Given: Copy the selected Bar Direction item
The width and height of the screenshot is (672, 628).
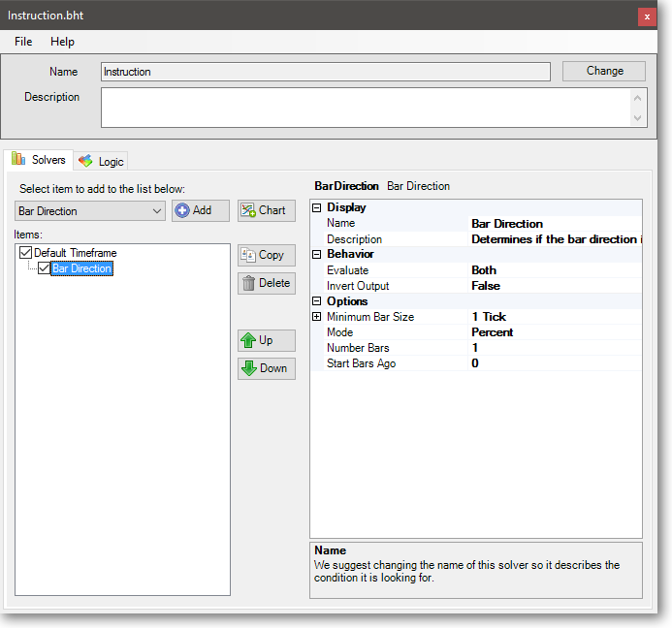Looking at the screenshot, I should click(x=266, y=255).
